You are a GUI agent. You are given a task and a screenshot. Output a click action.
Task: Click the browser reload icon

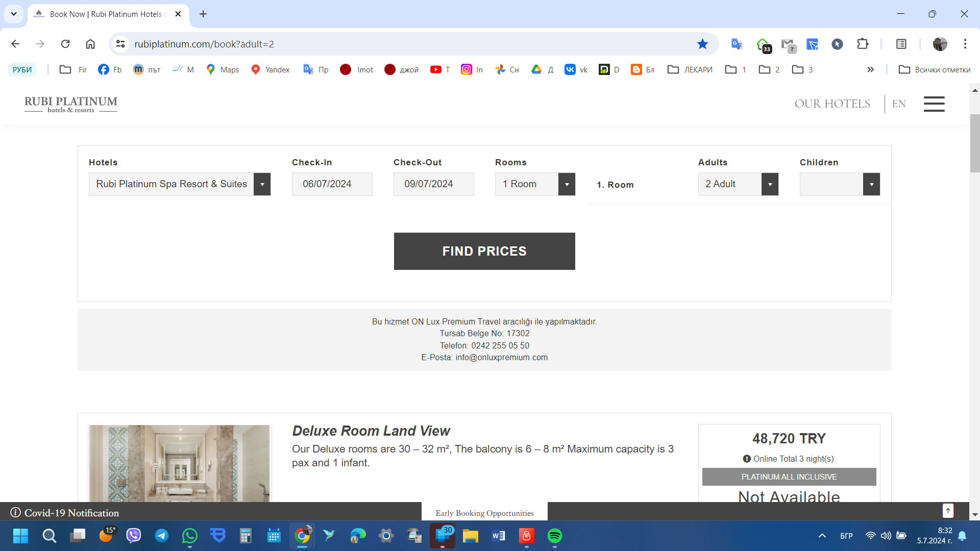[65, 44]
